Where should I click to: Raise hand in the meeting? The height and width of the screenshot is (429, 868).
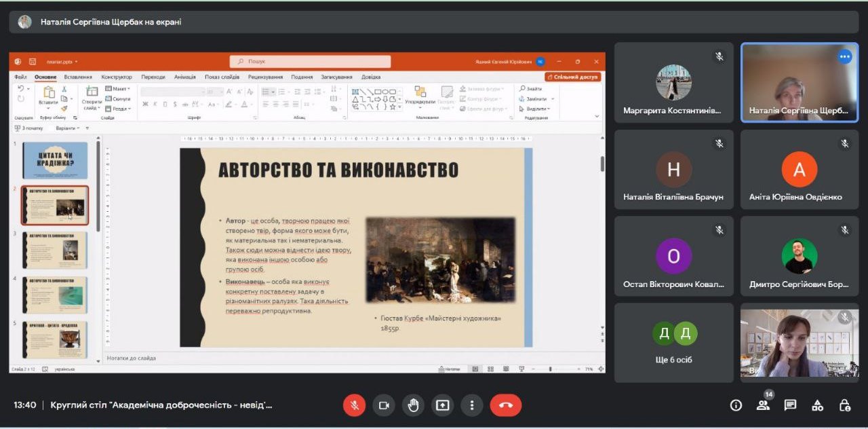coord(413,405)
